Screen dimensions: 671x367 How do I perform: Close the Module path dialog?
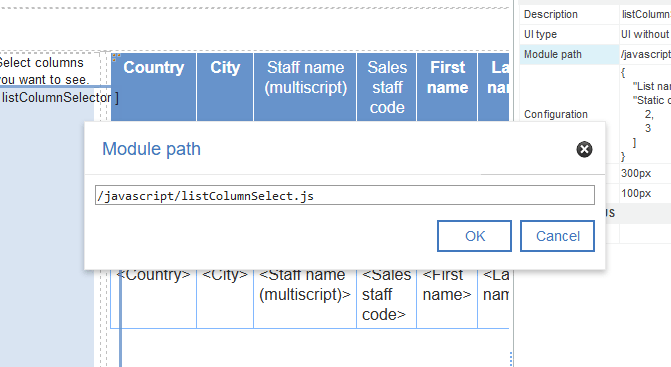pos(584,149)
